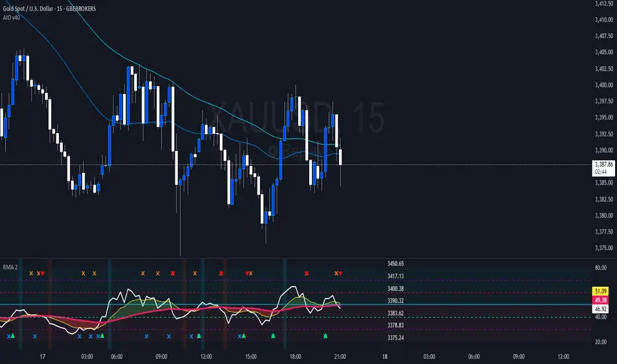Click the 3450.65 level label
Viewport: 617px width, 364px height.
point(395,263)
